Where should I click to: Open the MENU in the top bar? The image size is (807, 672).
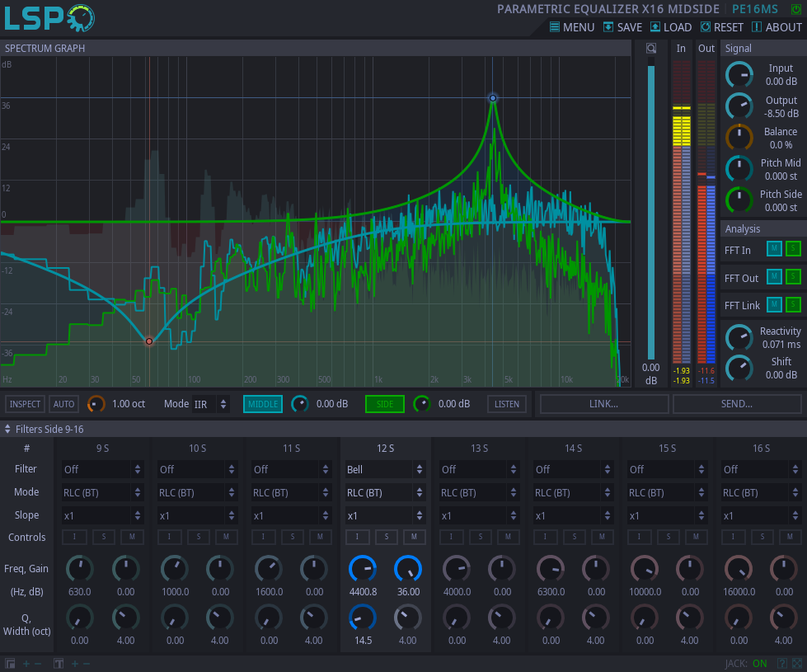point(572,27)
